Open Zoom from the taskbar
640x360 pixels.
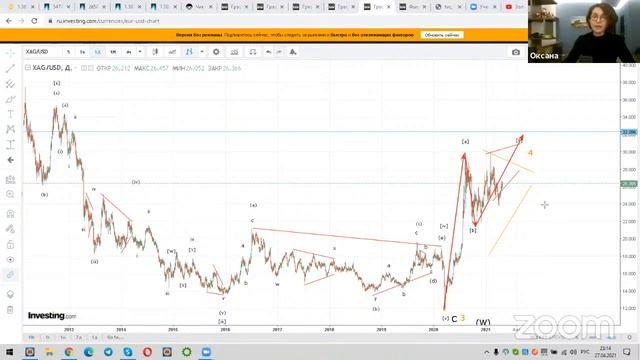point(206,352)
